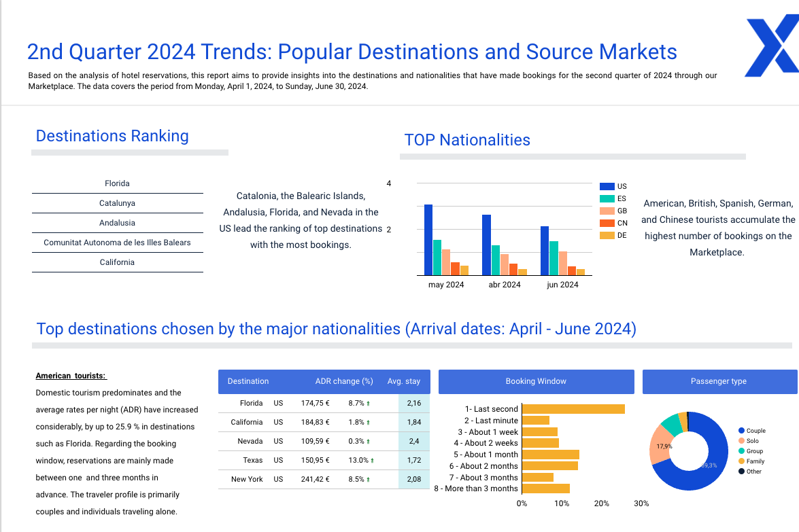The width and height of the screenshot is (799, 532).
Task: Click the ES teal legend swatch
Action: pos(607,198)
